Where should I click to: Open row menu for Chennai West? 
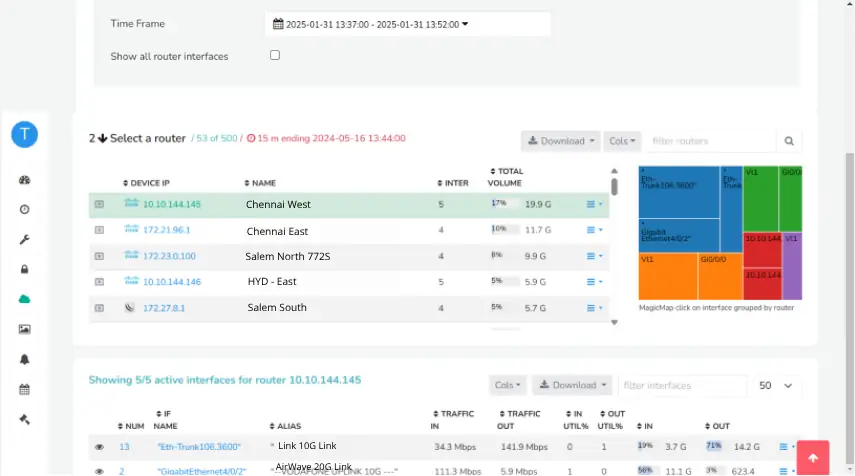[x=594, y=204]
